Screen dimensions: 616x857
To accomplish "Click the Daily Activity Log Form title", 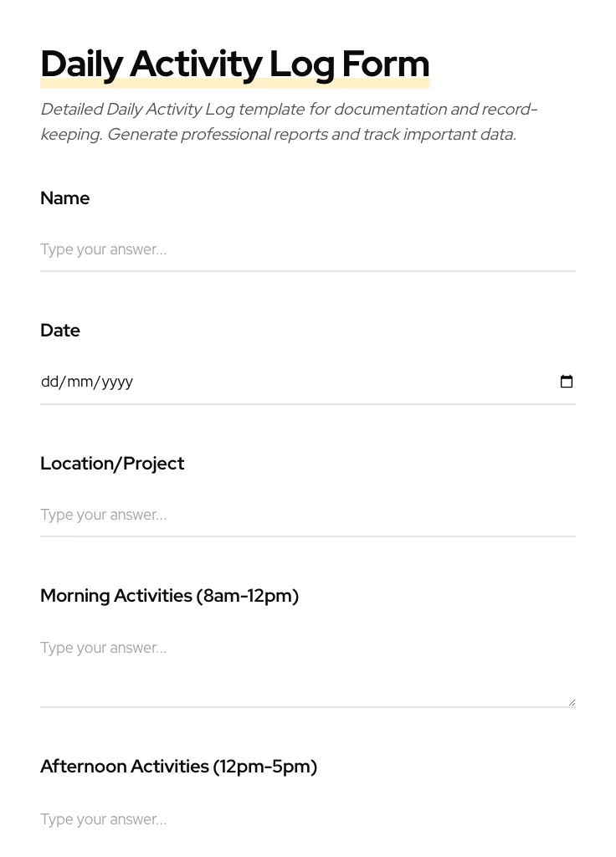I will click(x=234, y=64).
